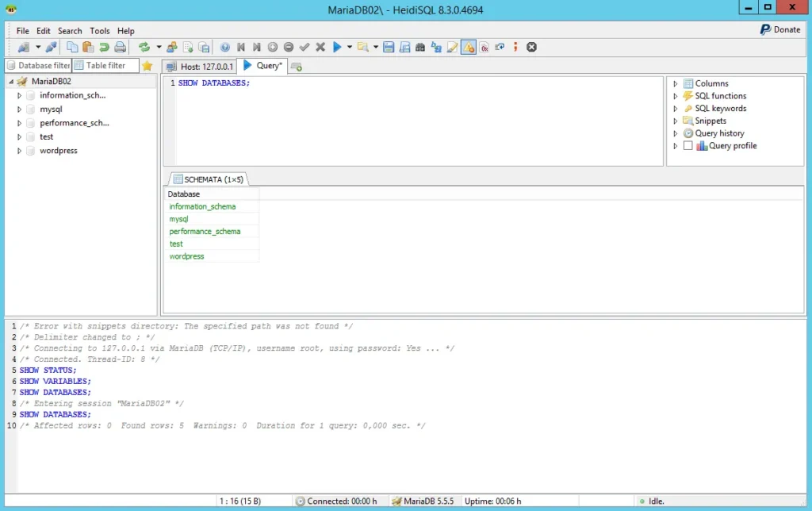812x511 pixels.
Task: Click the Print toolbar icon
Action: pyautogui.click(x=120, y=48)
